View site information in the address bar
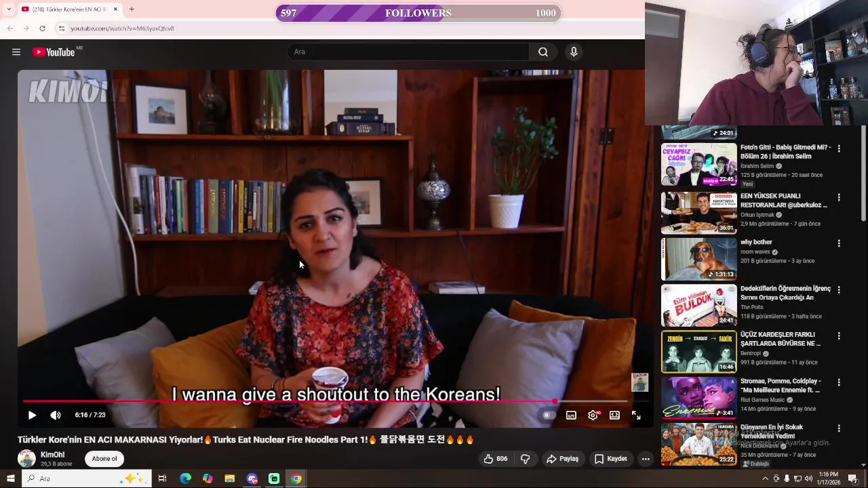Screen dimensions: 868x488 pyautogui.click(x=61, y=28)
